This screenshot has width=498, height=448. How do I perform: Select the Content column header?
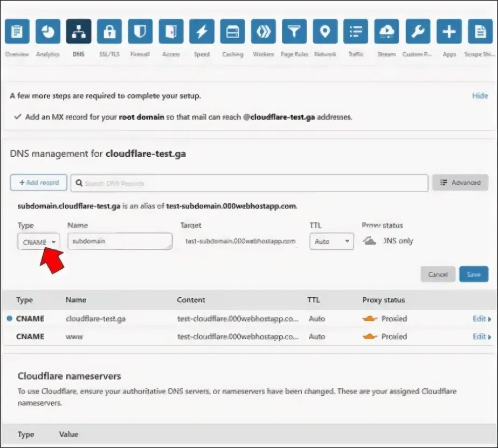click(191, 300)
